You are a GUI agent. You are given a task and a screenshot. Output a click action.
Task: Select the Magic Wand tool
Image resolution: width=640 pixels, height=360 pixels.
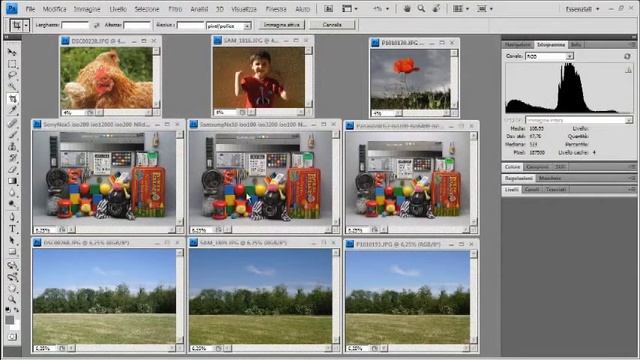click(12, 87)
